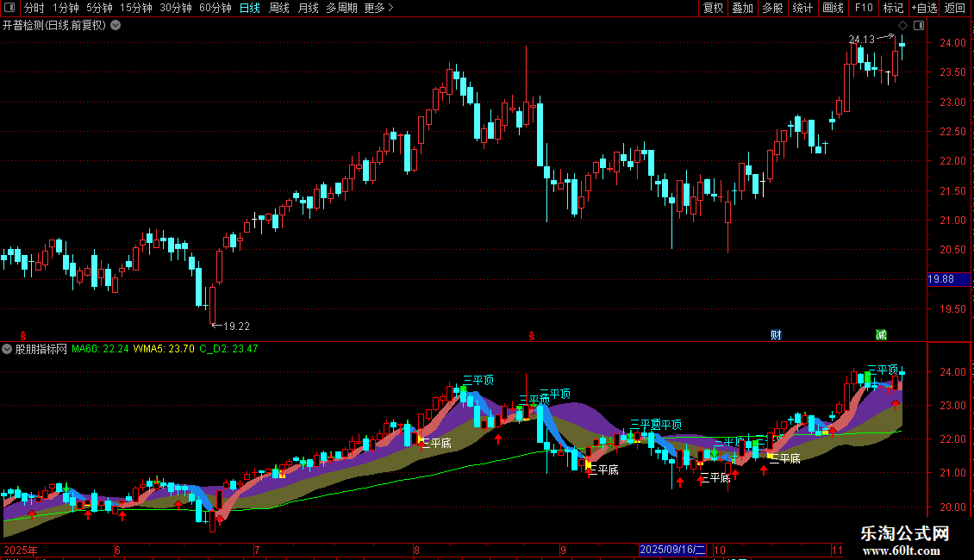Image resolution: width=974 pixels, height=560 pixels.
Task: Click the 24.13 high price label
Action: coord(862,39)
